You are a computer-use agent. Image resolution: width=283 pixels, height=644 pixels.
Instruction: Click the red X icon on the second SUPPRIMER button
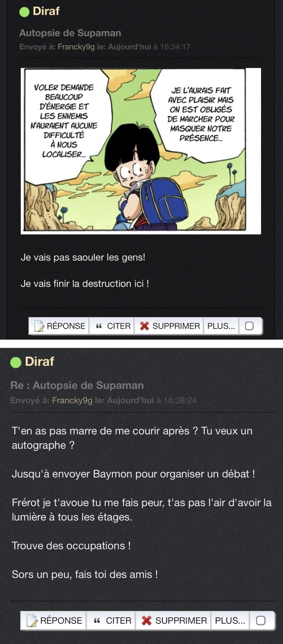(x=147, y=620)
